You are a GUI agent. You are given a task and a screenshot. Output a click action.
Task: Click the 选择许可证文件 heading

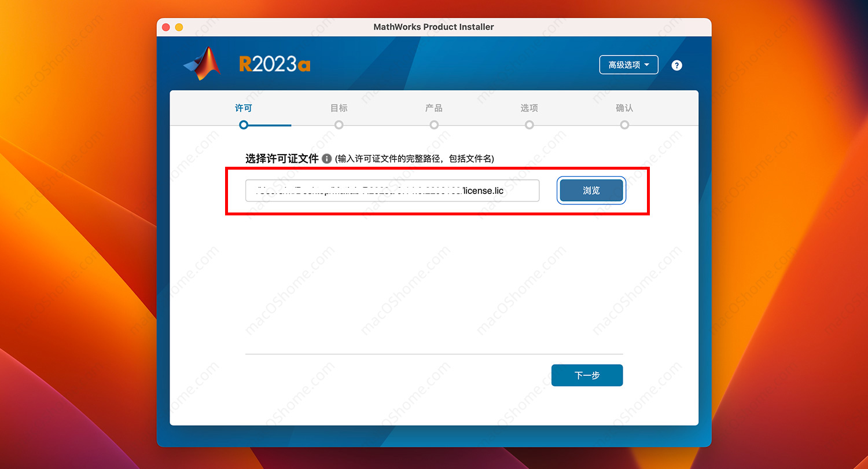[x=282, y=158]
